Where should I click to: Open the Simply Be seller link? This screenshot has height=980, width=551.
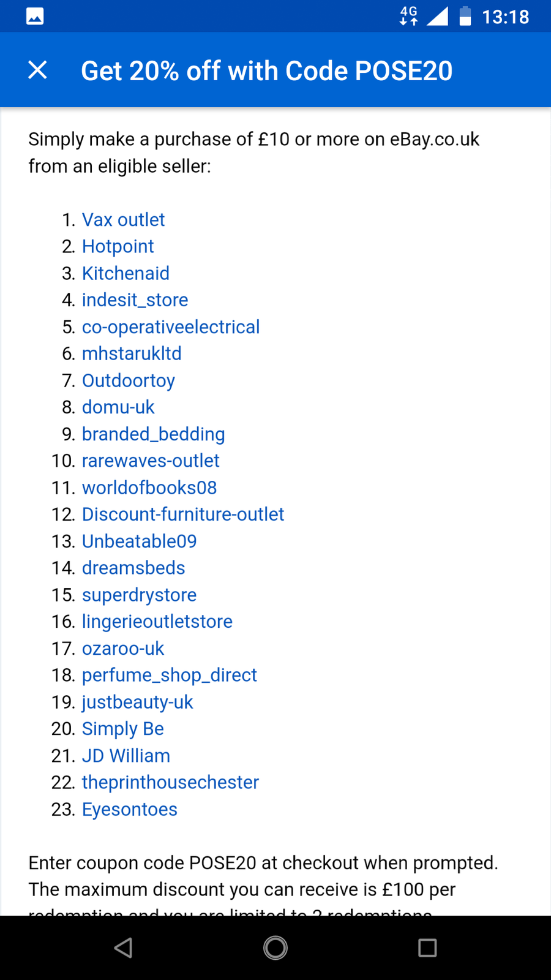[x=122, y=729]
